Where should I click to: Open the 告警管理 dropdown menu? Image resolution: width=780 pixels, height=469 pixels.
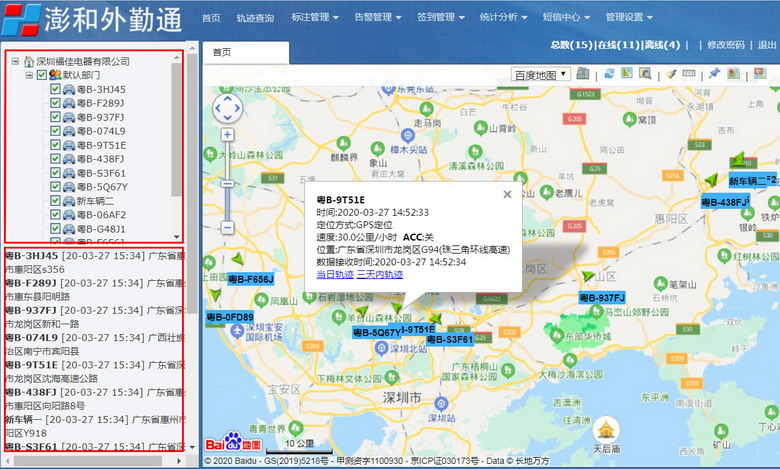point(378,17)
